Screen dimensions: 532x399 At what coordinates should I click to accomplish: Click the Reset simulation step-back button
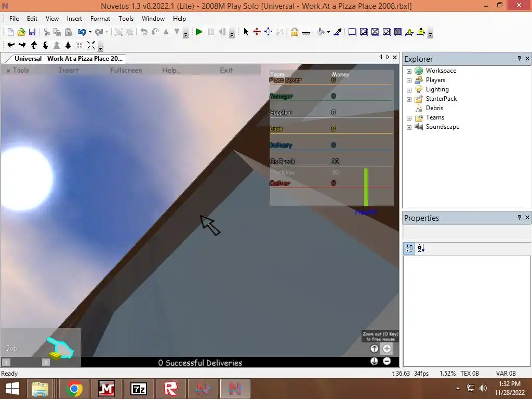click(x=222, y=32)
